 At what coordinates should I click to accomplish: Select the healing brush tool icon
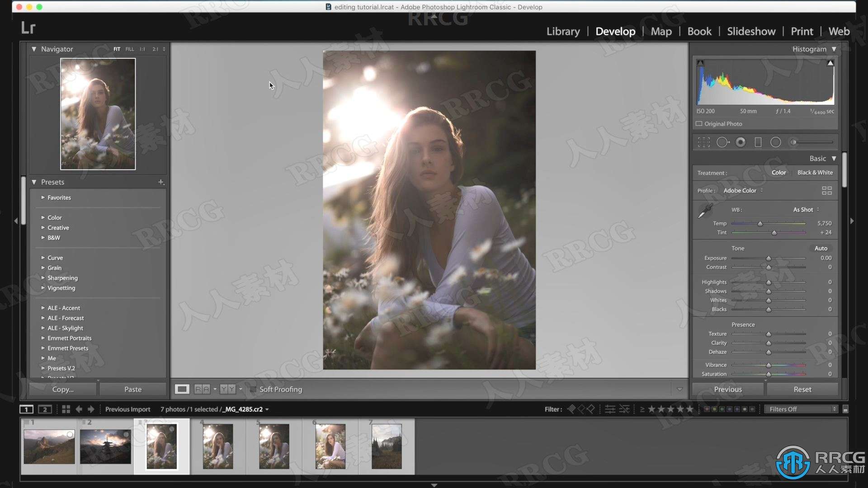(x=722, y=142)
